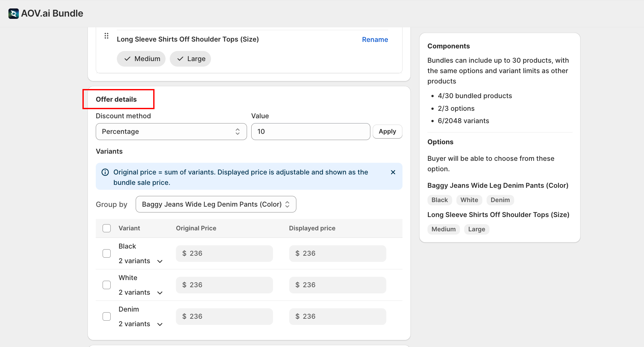Viewport: 644px width, 347px height.
Task: Click the info icon in the blue banner
Action: click(105, 172)
